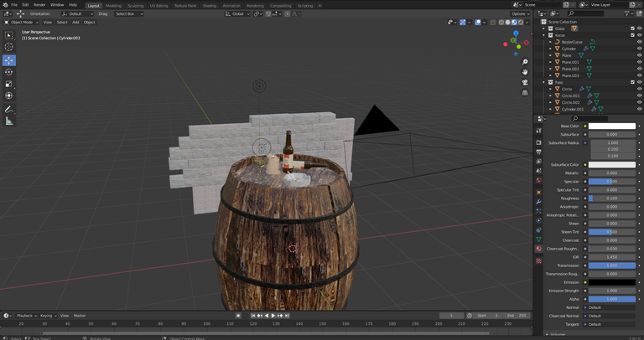This screenshot has height=340, width=644.
Task: Click the Base Color swatch
Action: [x=611, y=126]
